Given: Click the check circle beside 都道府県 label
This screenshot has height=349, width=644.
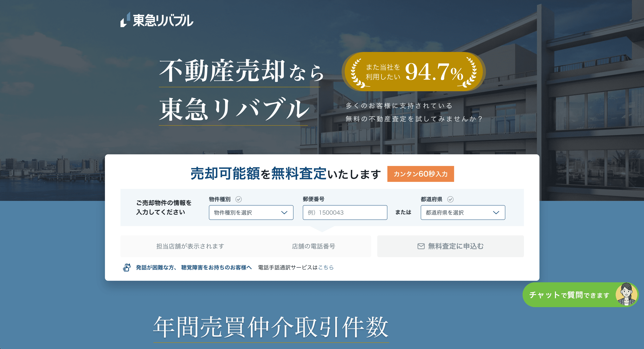Looking at the screenshot, I should (x=450, y=199).
